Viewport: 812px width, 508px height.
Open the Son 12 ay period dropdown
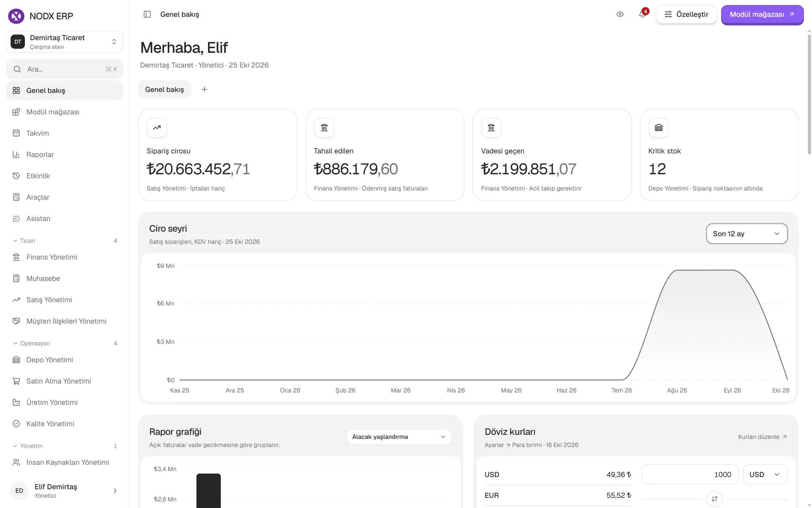pyautogui.click(x=747, y=234)
